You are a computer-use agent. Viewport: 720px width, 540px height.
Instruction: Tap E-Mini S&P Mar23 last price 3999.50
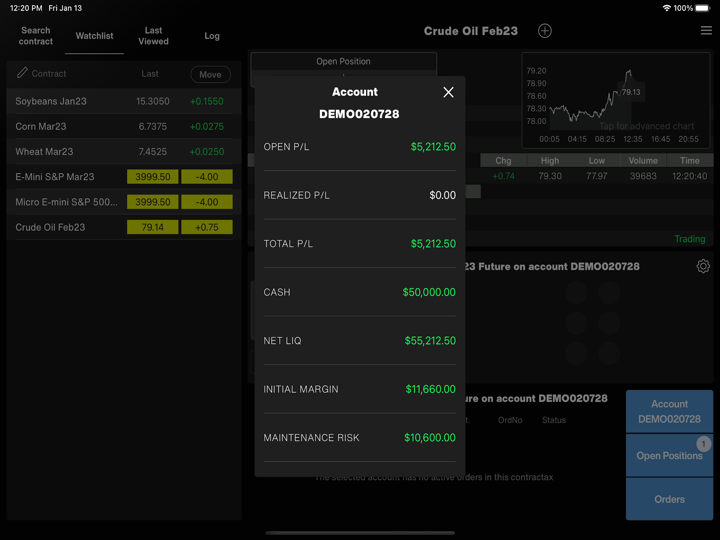pos(153,177)
